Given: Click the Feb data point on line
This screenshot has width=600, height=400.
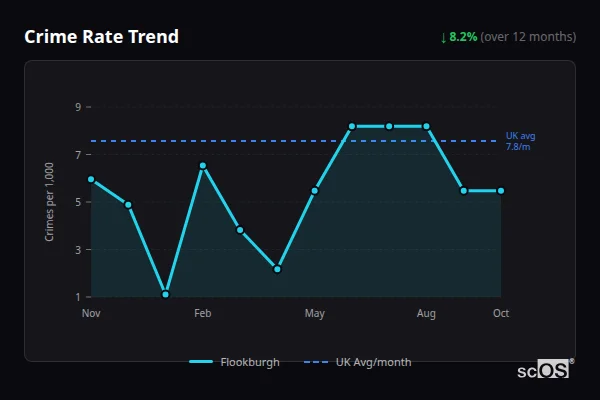Looking at the screenshot, I should tap(203, 166).
